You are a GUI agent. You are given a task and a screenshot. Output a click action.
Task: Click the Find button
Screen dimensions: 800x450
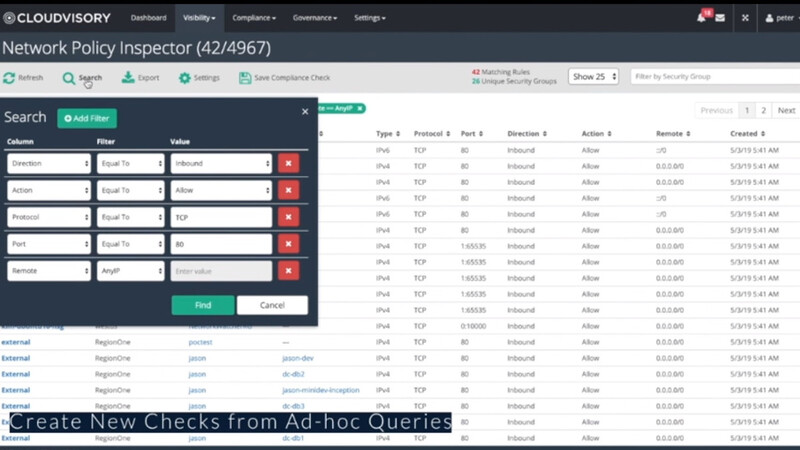[x=203, y=305]
